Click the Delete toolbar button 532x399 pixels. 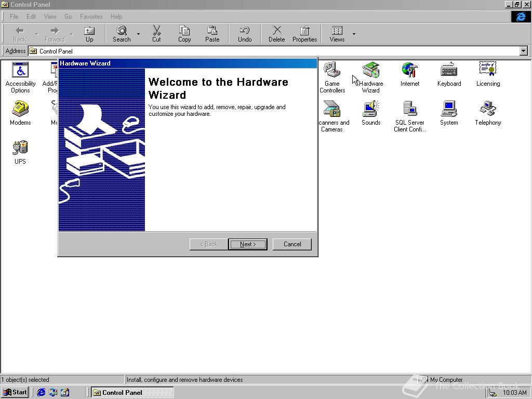click(277, 34)
